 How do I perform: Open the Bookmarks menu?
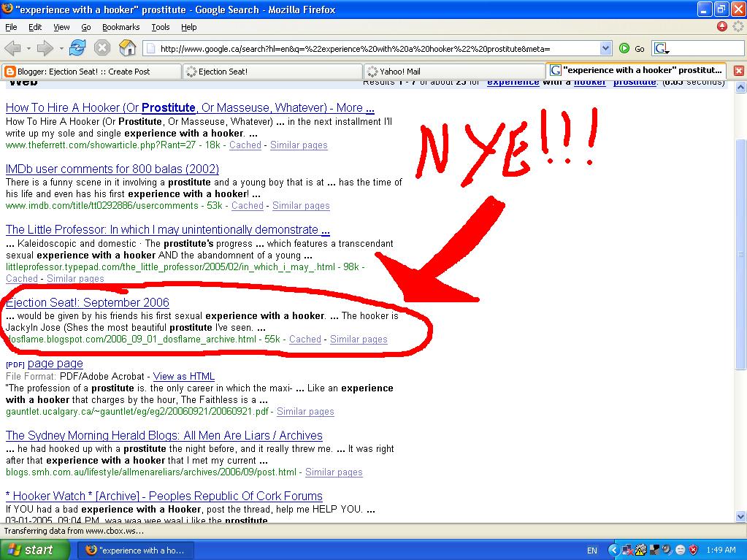pyautogui.click(x=121, y=27)
